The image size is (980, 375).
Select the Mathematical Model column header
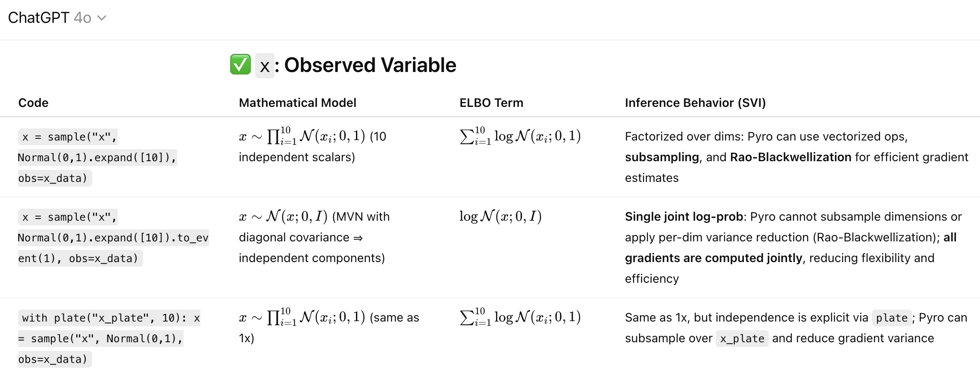(x=297, y=103)
